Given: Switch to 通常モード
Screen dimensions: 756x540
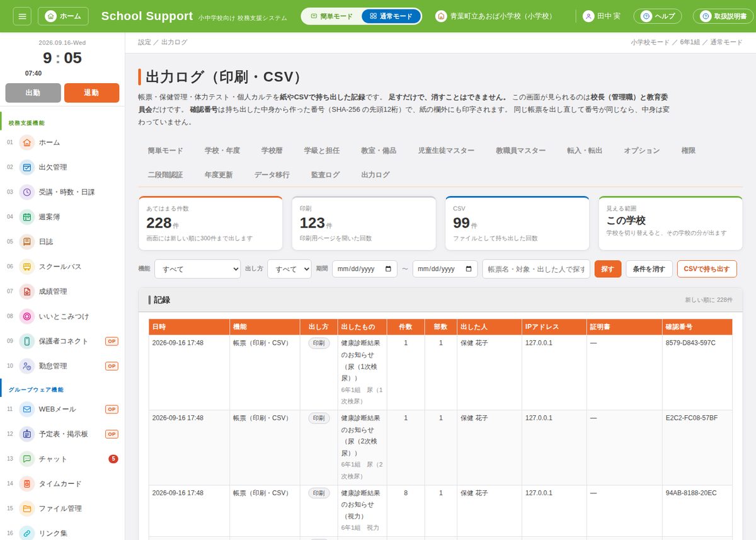Looking at the screenshot, I should click(x=391, y=16).
